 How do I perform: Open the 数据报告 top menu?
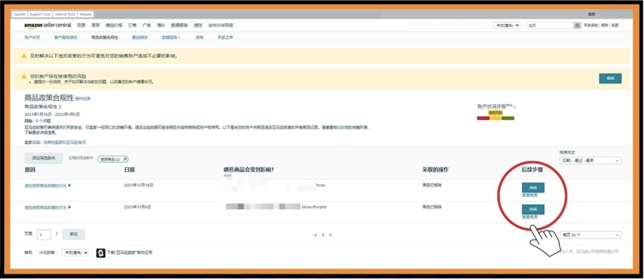pyautogui.click(x=179, y=26)
